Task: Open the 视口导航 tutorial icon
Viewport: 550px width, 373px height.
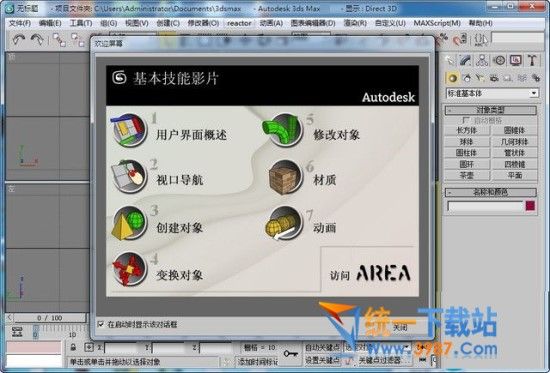Action: point(129,176)
